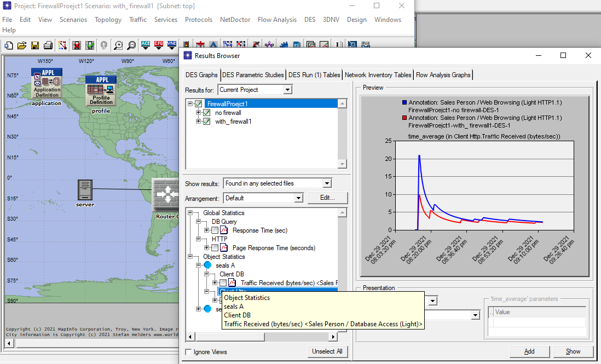Open the Topology menu
Viewport: 601px width, 364px height.
tap(108, 20)
